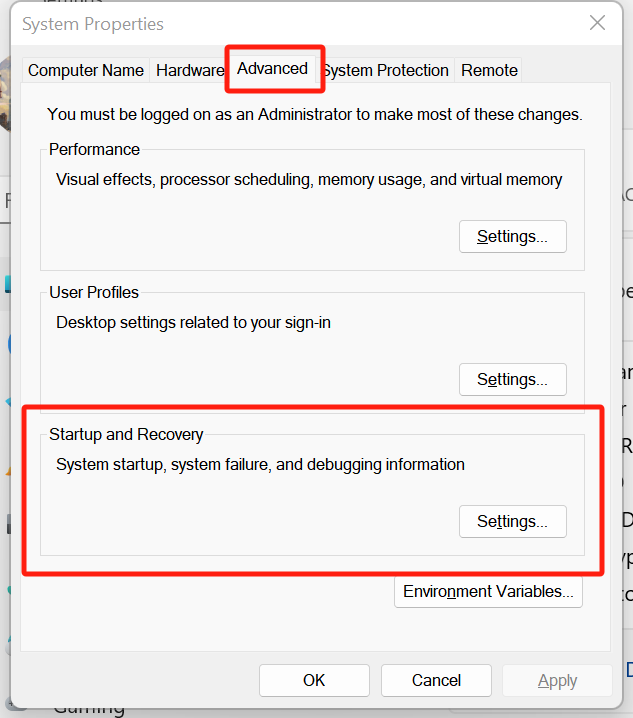Select the Advanced tab
The image size is (633, 718).
272,69
